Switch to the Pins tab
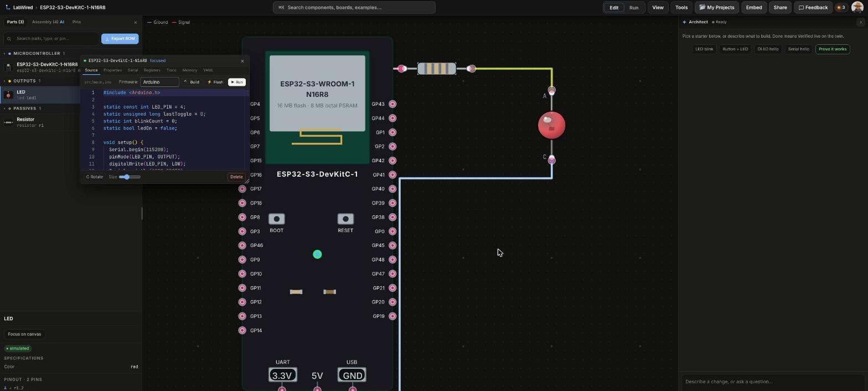 coord(76,22)
